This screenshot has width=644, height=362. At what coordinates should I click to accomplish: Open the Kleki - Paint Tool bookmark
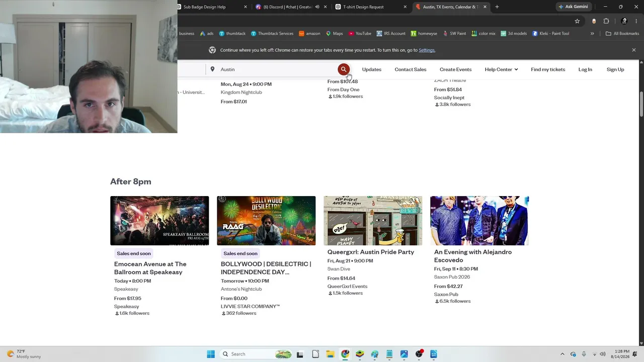pos(550,34)
